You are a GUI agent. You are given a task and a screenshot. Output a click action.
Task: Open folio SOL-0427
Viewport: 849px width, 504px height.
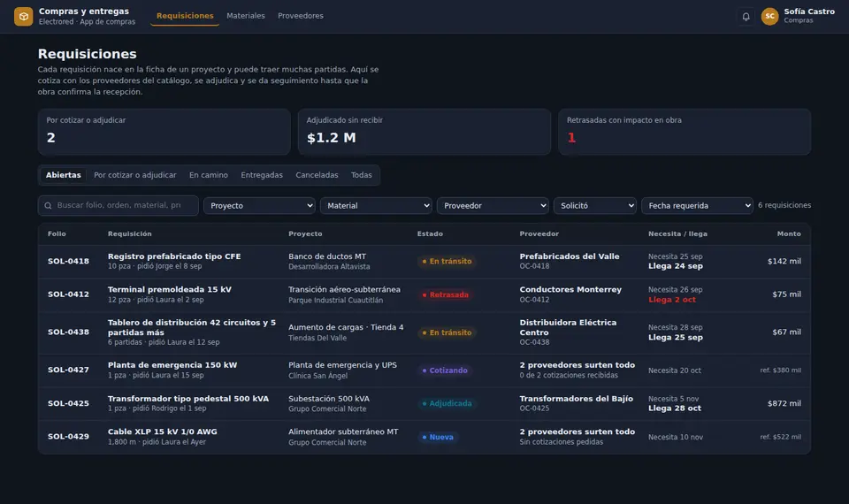pos(68,370)
